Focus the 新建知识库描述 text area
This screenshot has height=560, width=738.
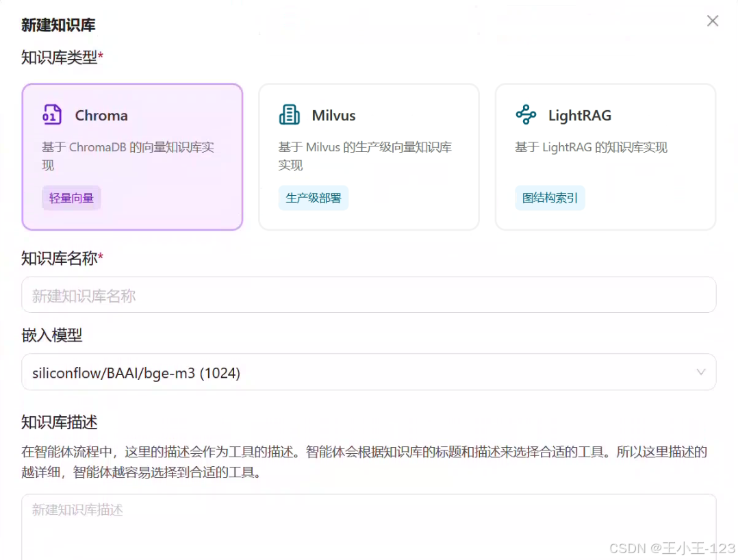(x=369, y=527)
